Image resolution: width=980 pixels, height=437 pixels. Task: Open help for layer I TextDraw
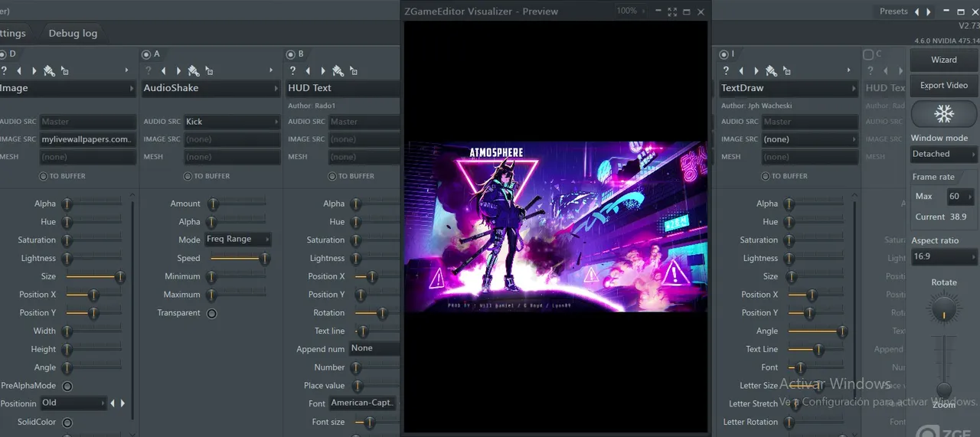click(x=725, y=70)
